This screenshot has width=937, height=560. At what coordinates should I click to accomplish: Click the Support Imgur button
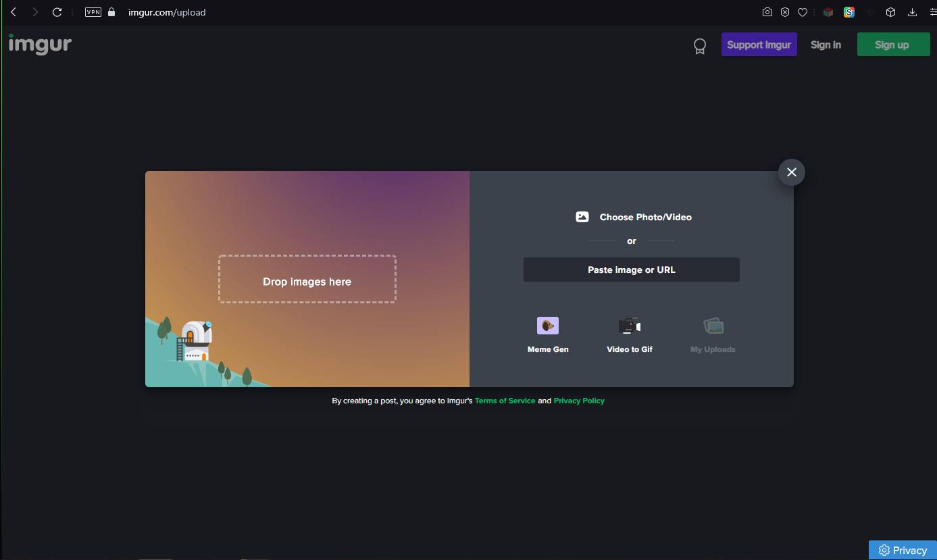pyautogui.click(x=759, y=45)
